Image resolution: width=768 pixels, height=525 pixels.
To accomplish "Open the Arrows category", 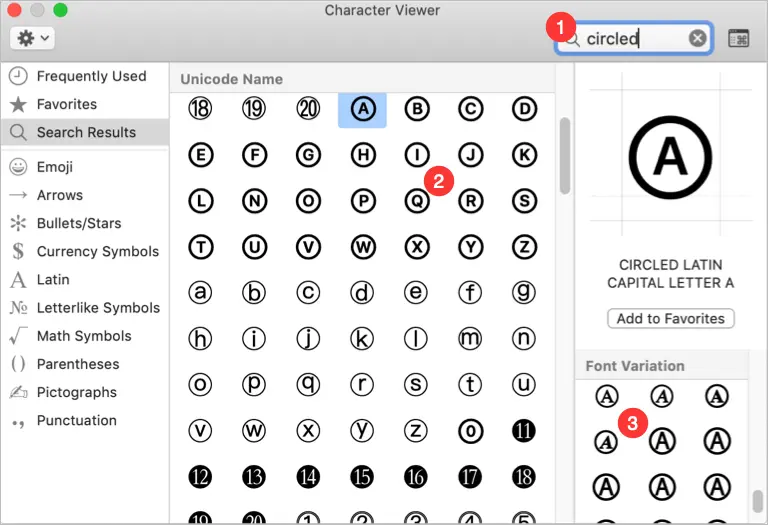I will point(85,195).
